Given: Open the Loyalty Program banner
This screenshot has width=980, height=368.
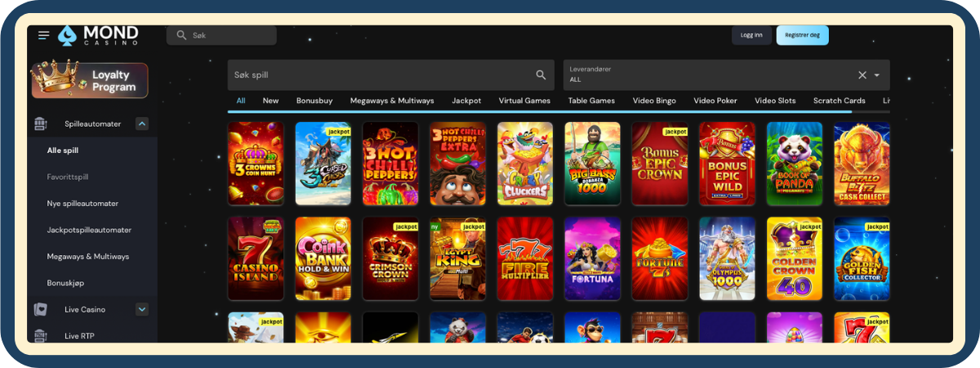Looking at the screenshot, I should click(x=90, y=81).
